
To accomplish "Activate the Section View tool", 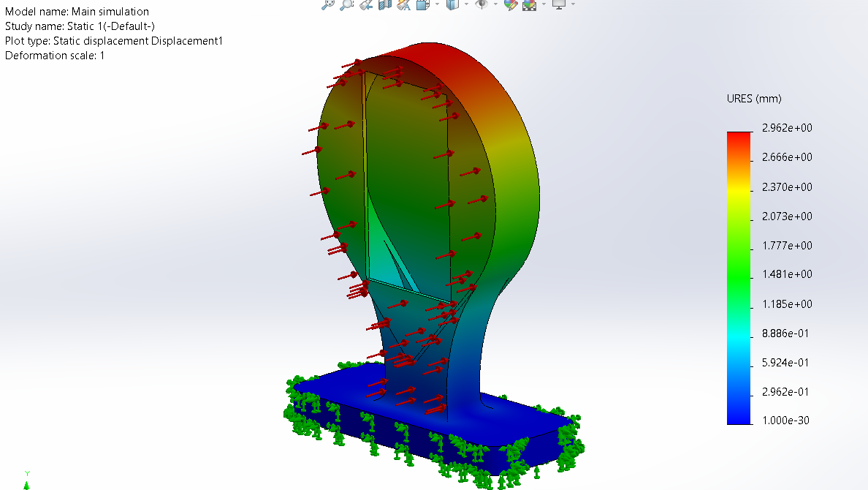I will pos(384,4).
